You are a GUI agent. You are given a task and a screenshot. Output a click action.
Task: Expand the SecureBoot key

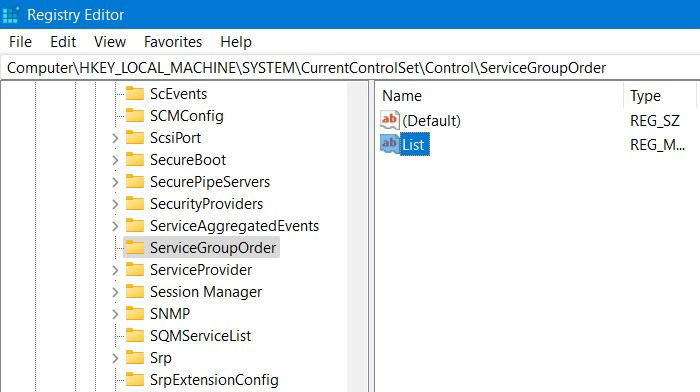[115, 160]
